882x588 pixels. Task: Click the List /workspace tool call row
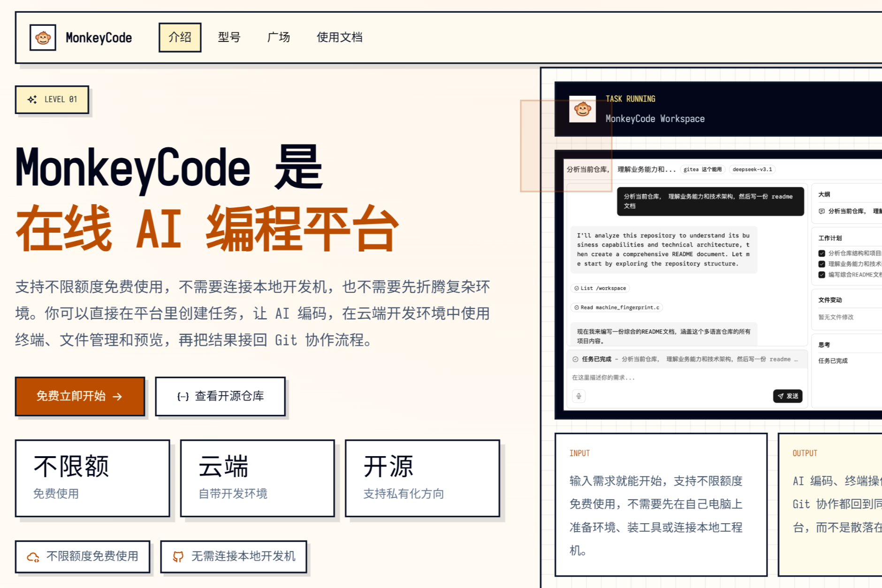coord(600,288)
